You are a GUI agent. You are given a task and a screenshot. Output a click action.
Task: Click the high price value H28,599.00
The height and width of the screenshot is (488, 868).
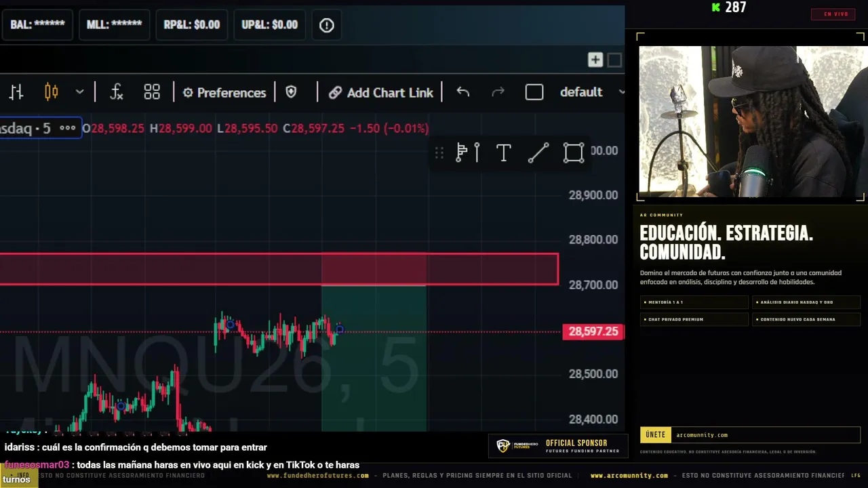[x=181, y=128]
